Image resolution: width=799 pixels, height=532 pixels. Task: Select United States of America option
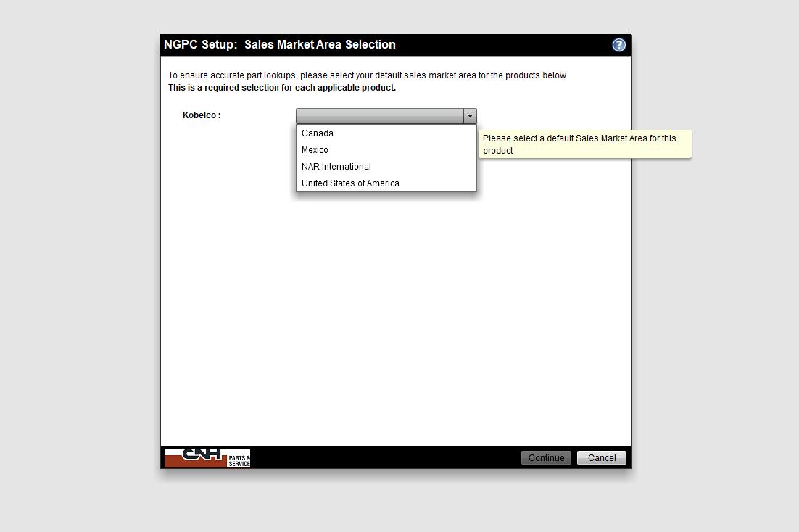[386, 183]
